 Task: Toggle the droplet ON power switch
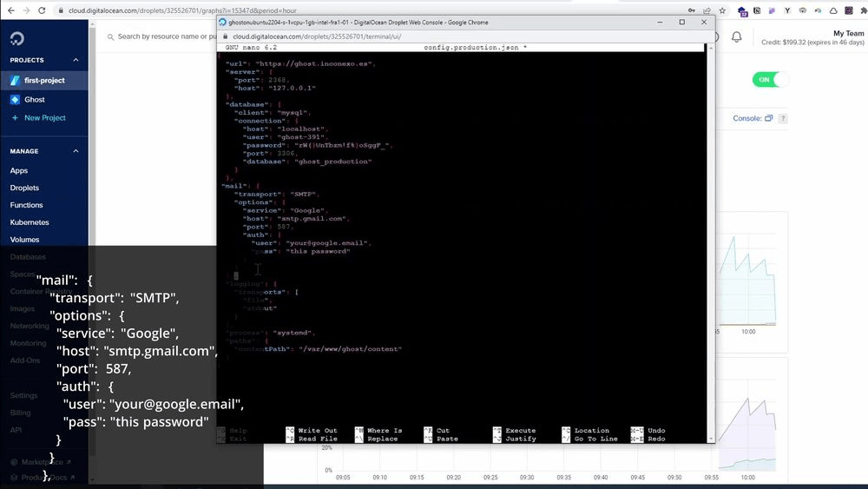click(769, 80)
